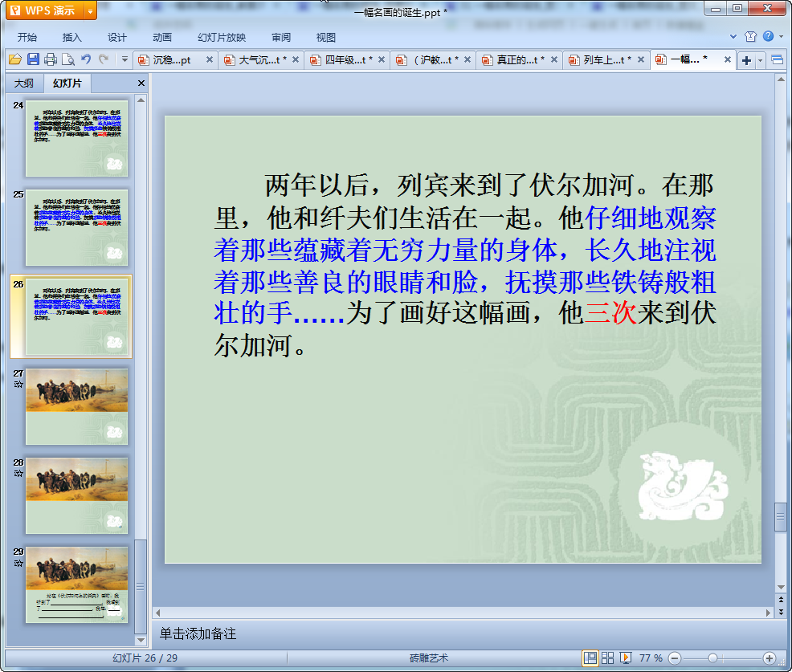Expand the Help dropdown arrow

[x=782, y=36]
